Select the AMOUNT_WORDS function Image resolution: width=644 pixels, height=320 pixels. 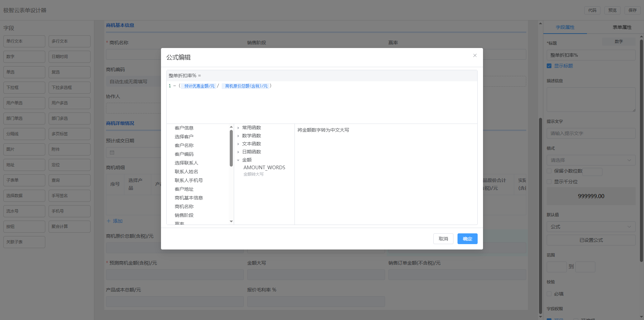(x=264, y=168)
